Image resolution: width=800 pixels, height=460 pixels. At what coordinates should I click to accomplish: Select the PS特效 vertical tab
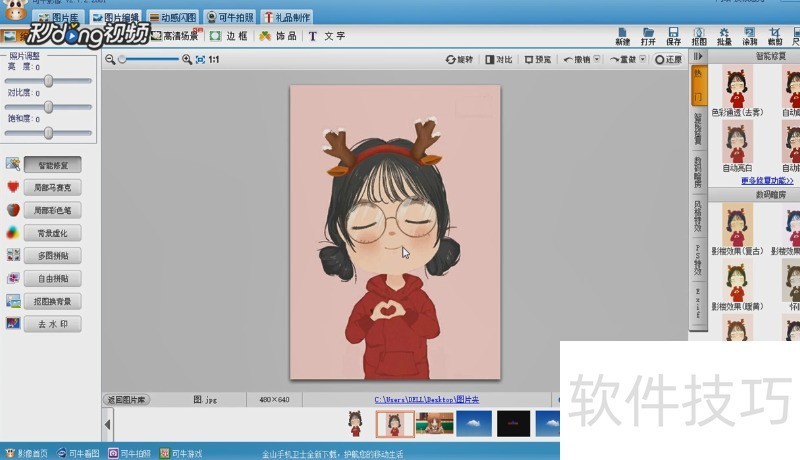point(698,259)
